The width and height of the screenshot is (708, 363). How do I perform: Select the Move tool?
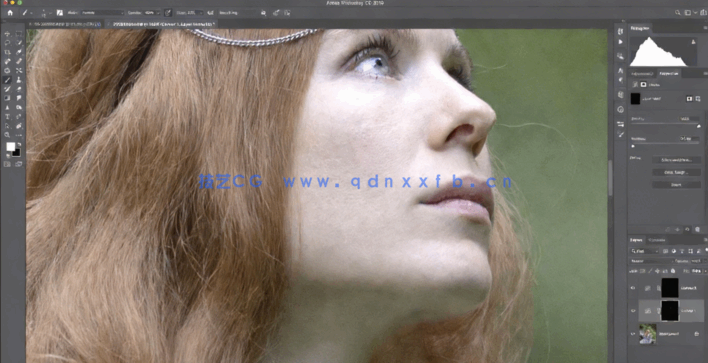coord(7,34)
